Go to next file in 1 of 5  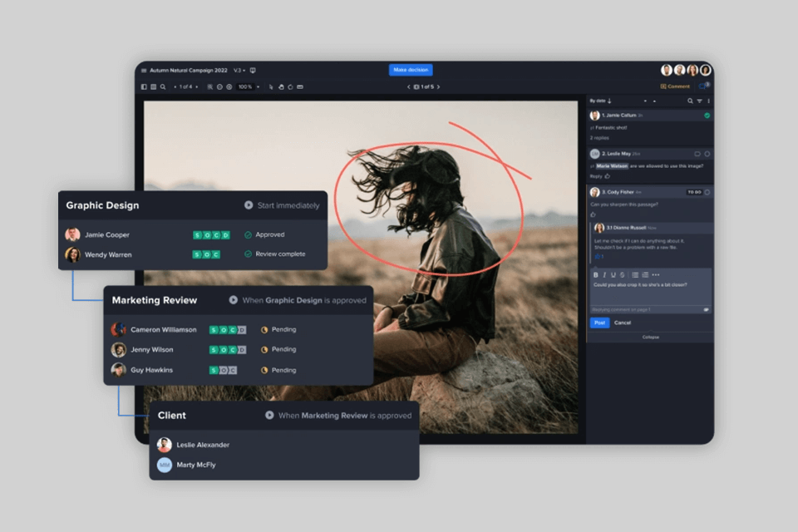438,86
